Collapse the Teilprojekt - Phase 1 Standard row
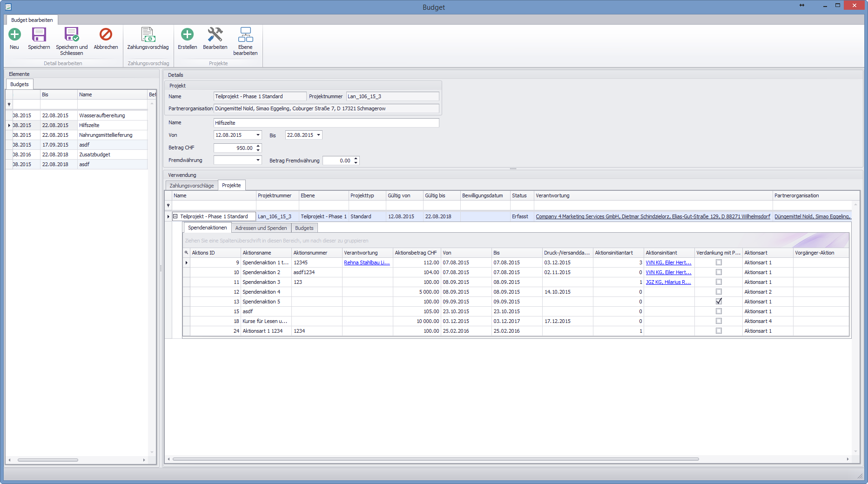Image resolution: width=868 pixels, height=484 pixels. click(175, 216)
